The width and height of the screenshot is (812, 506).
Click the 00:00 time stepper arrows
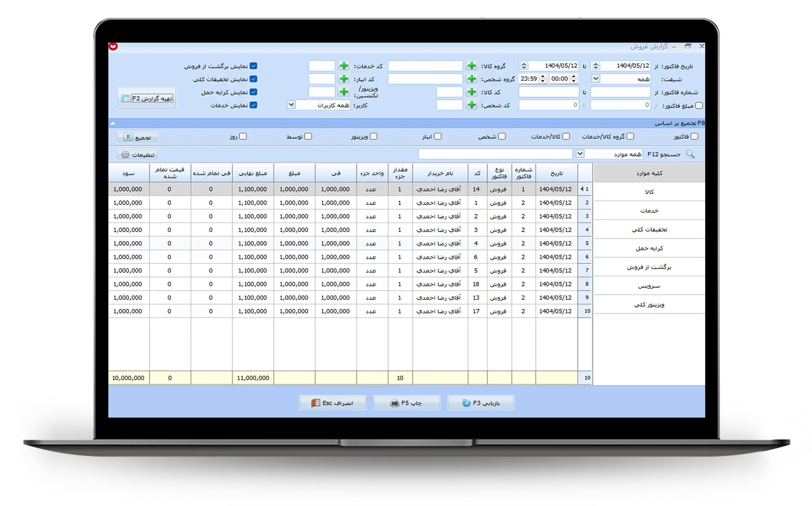coord(574,79)
